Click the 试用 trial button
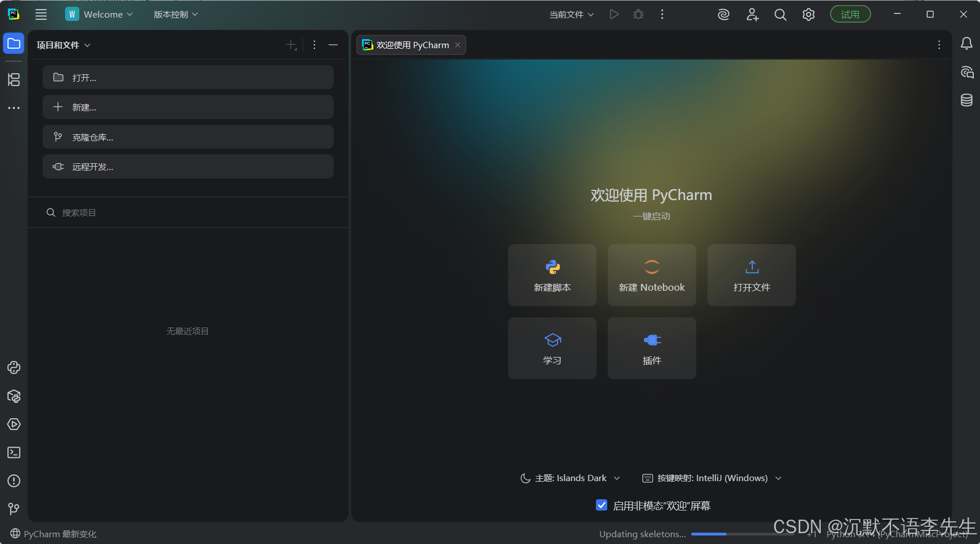This screenshot has height=544, width=980. click(850, 14)
